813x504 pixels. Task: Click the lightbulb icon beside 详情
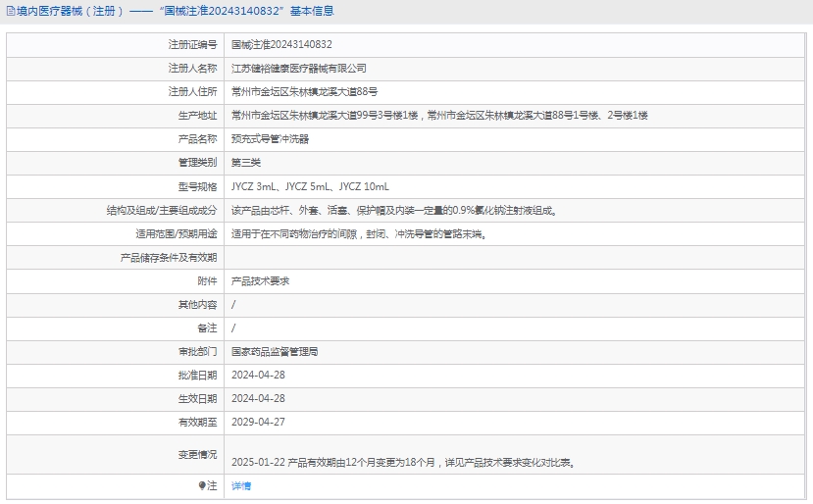[203, 485]
